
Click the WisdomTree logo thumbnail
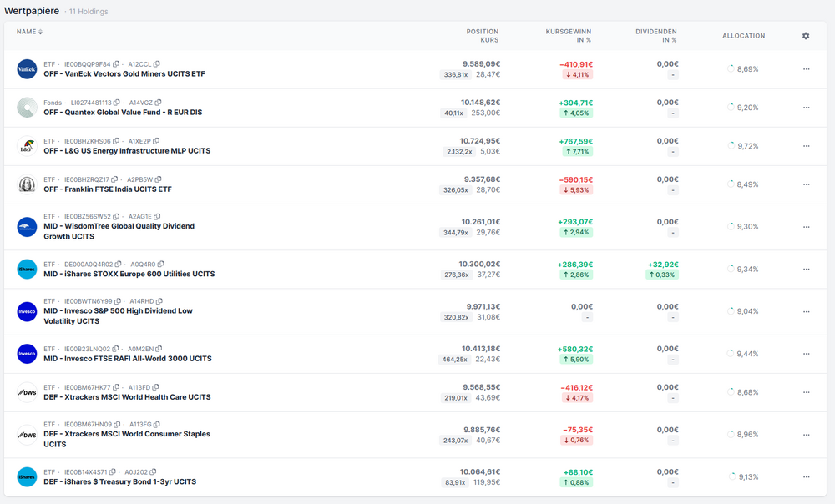click(x=28, y=227)
